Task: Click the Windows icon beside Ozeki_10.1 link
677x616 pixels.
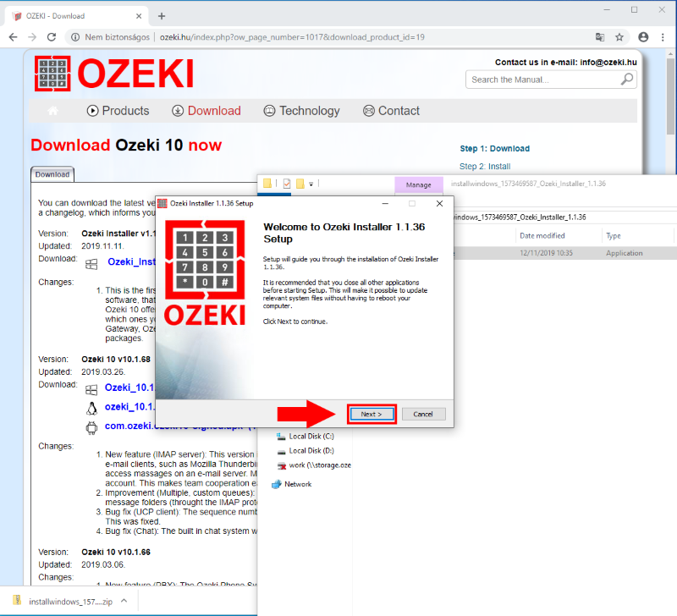Action: [91, 390]
